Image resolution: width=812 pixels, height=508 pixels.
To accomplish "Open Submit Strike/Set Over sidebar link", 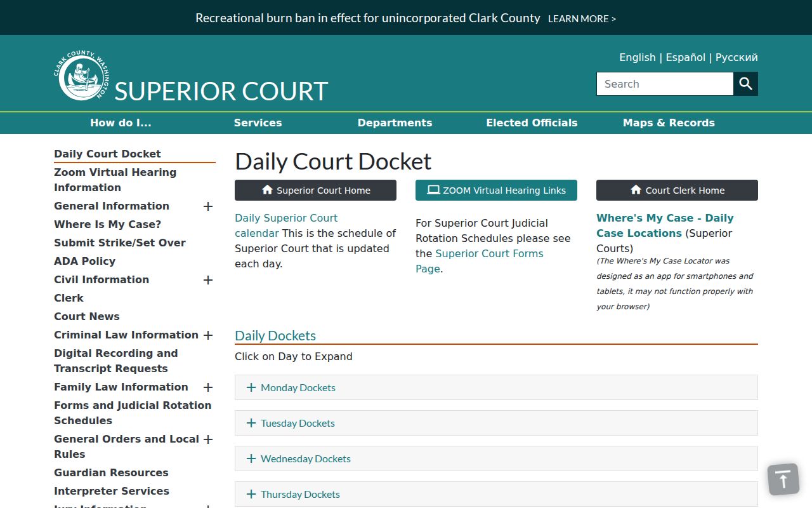I will 120,243.
